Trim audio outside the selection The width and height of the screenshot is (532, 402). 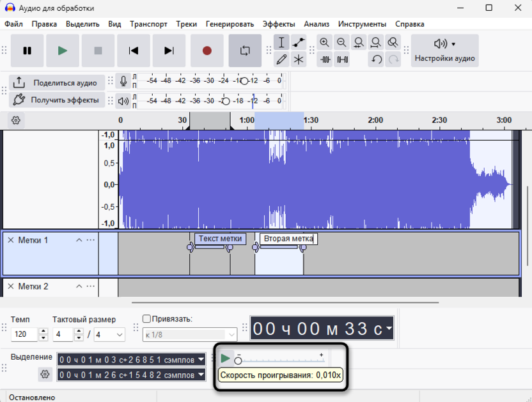click(325, 59)
